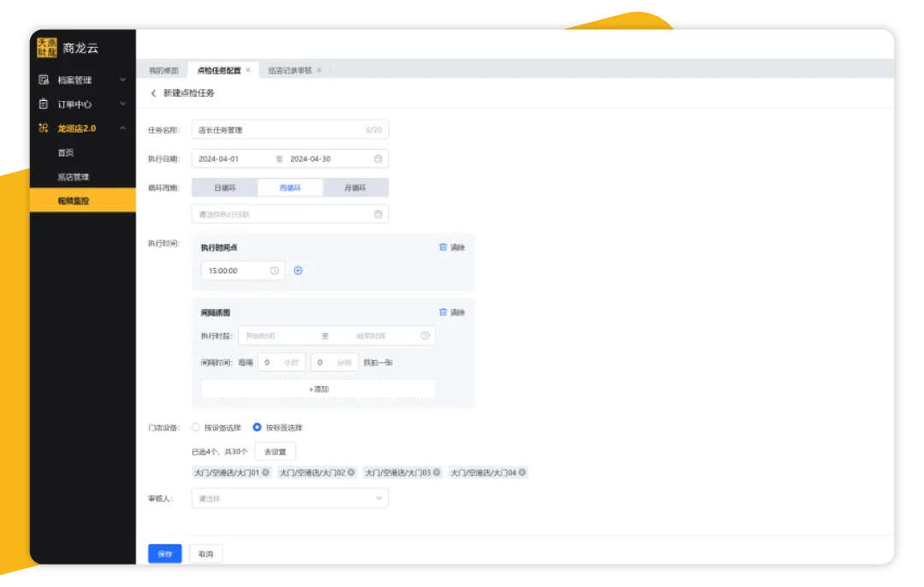Close the 点检任务配置 tab

(x=249, y=70)
